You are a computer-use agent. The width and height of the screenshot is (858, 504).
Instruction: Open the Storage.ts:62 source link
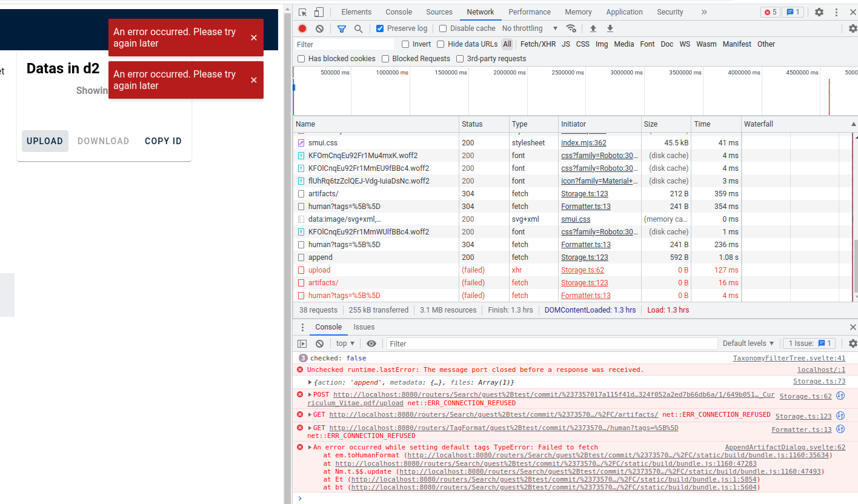(x=805, y=396)
